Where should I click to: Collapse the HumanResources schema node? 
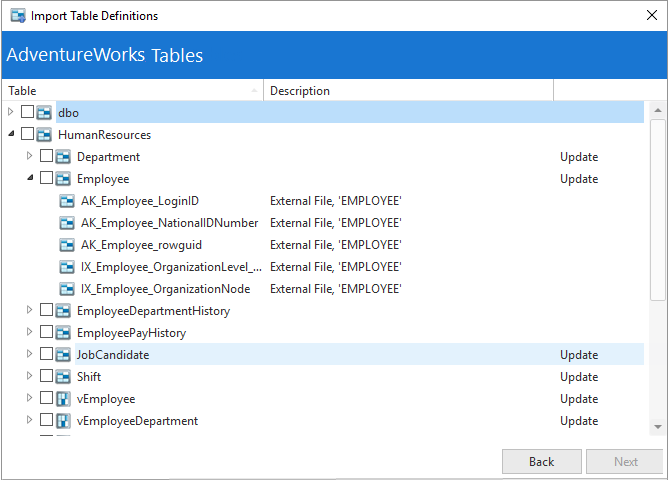pyautogui.click(x=11, y=135)
